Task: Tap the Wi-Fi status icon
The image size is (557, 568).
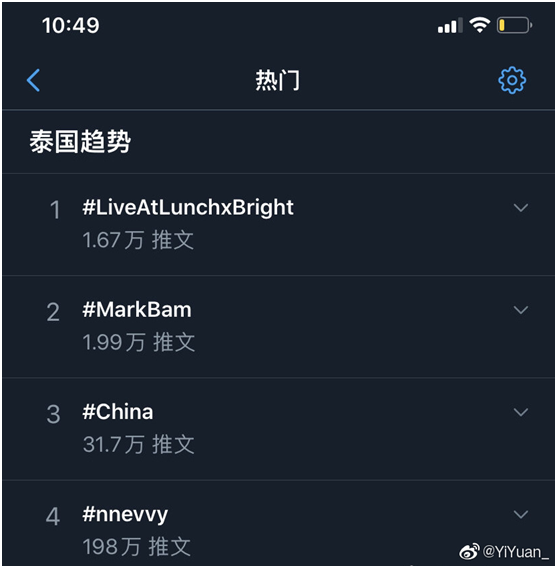Action: [x=479, y=25]
